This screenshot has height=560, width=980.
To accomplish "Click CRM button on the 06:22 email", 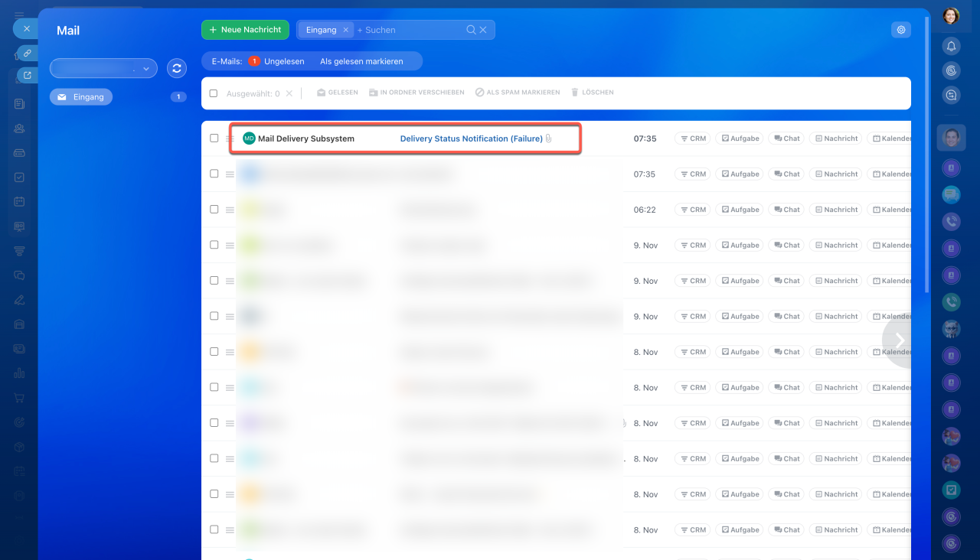I will [692, 210].
